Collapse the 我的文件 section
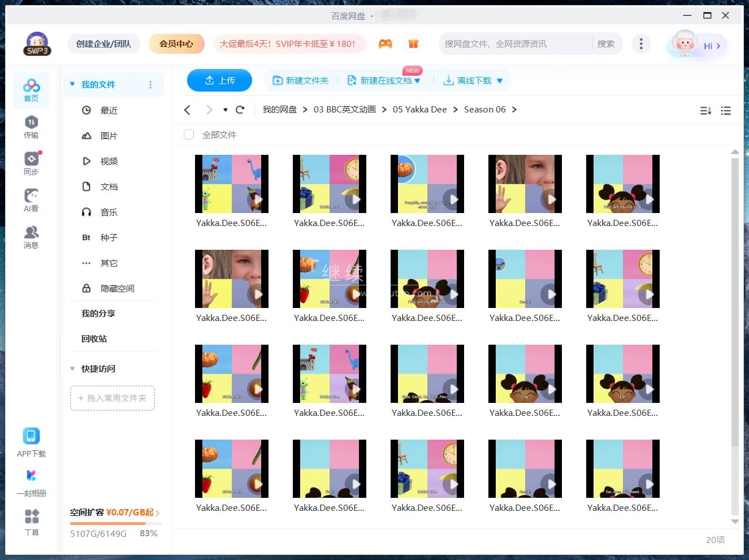 click(x=72, y=84)
